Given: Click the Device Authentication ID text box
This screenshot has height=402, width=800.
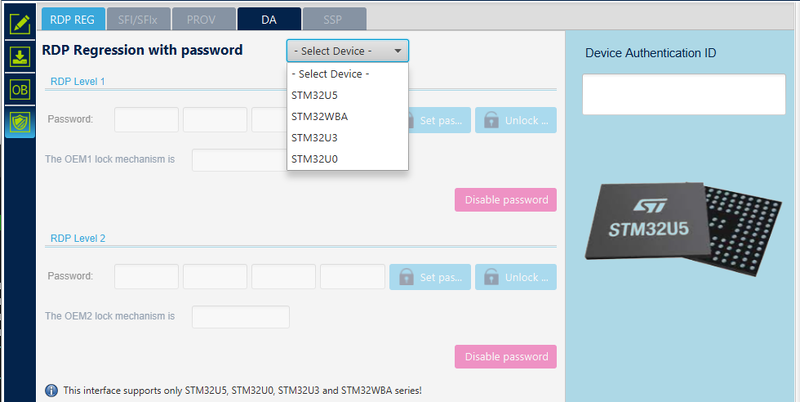Looking at the screenshot, I should [x=684, y=94].
